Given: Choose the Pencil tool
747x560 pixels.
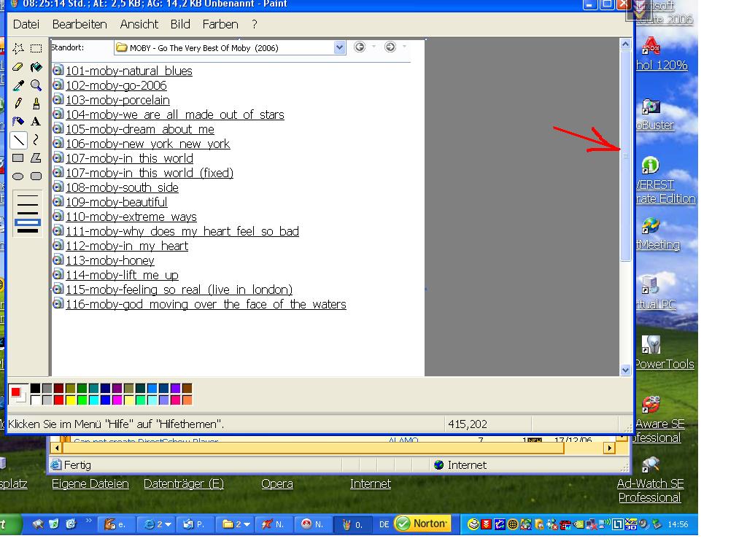Looking at the screenshot, I should tap(18, 104).
